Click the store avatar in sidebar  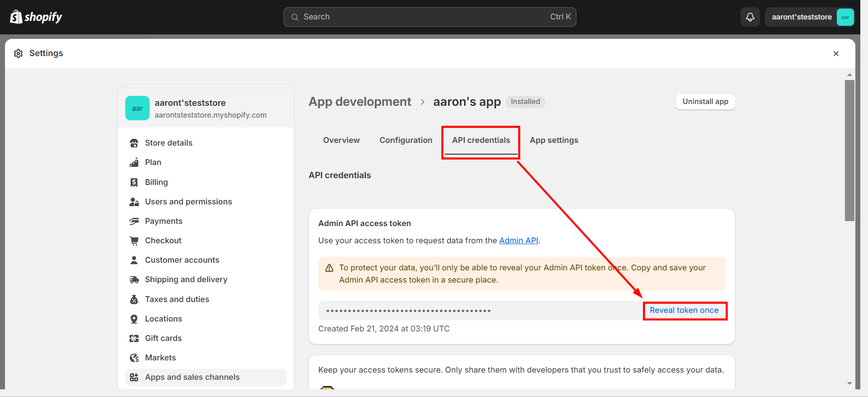click(137, 108)
